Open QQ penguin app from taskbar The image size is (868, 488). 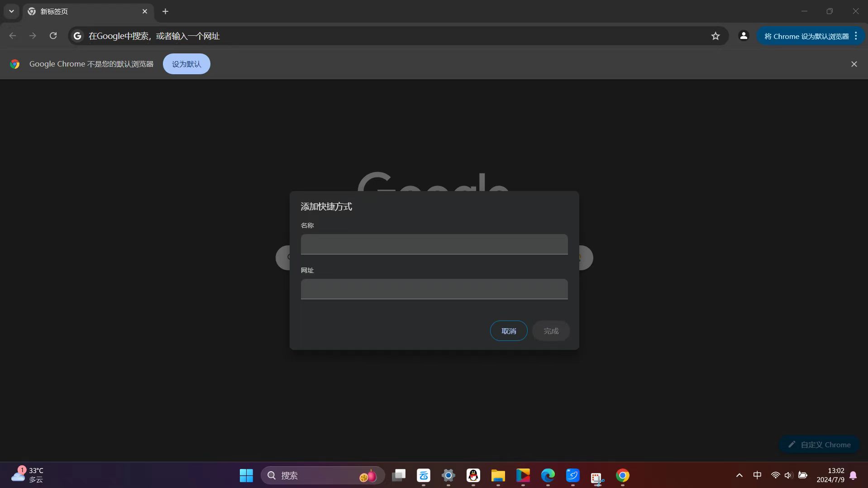pos(473,475)
